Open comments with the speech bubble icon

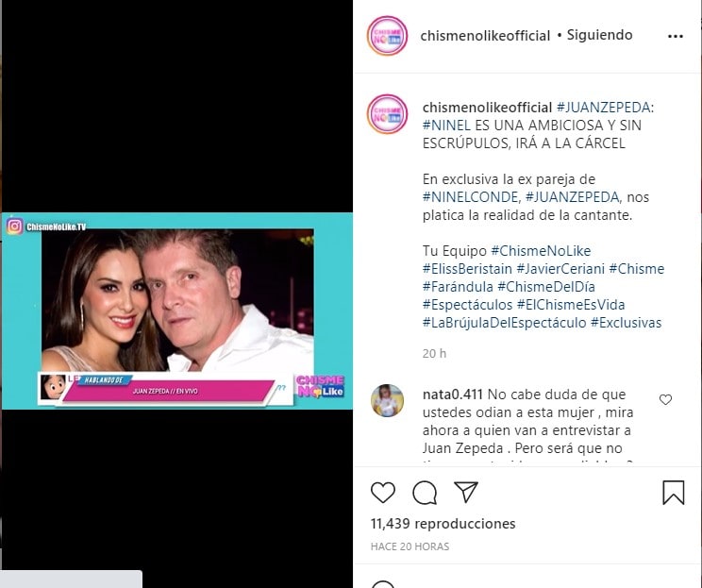(425, 493)
